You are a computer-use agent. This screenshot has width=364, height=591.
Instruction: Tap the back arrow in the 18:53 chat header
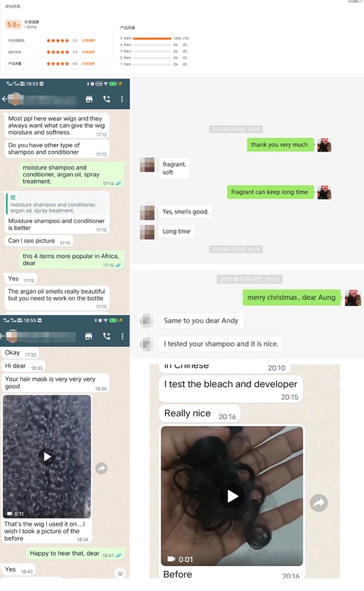tap(4, 99)
